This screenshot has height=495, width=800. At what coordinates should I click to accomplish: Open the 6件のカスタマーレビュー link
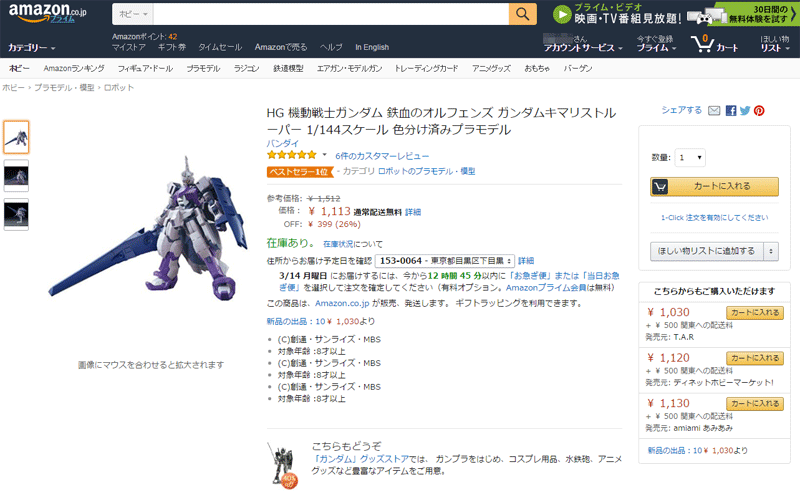click(x=382, y=156)
